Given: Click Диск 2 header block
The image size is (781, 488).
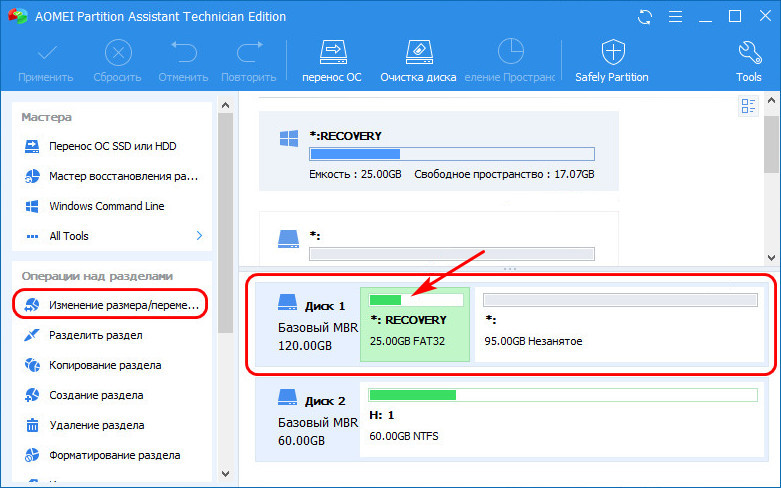Looking at the screenshot, I should (x=308, y=419).
